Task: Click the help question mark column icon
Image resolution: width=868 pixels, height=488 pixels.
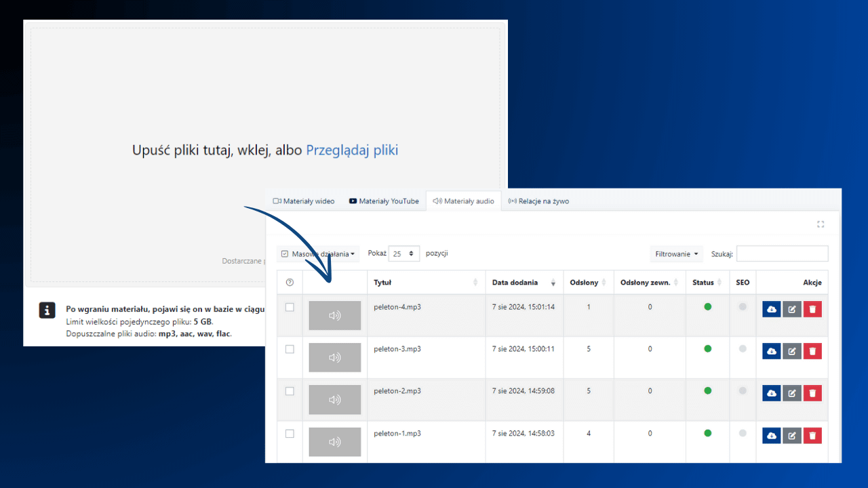Action: click(290, 282)
